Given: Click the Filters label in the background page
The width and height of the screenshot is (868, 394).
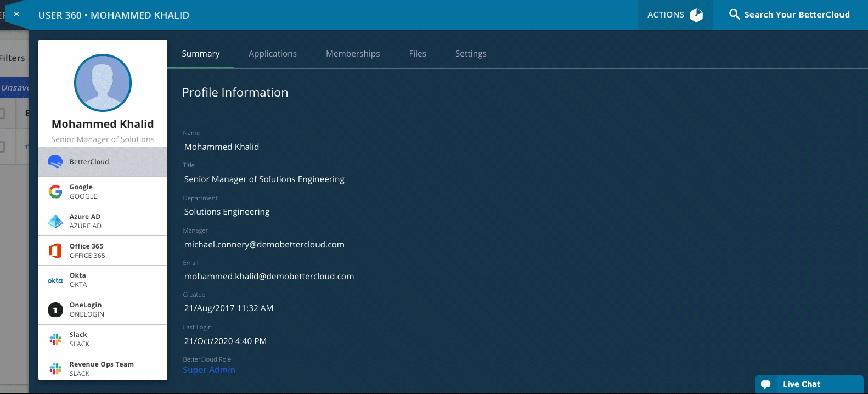Looking at the screenshot, I should pyautogui.click(x=13, y=58).
